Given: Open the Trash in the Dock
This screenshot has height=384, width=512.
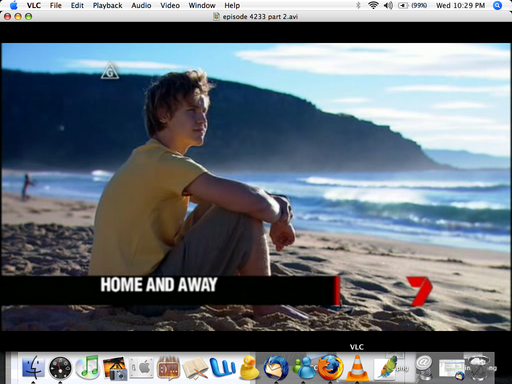Looking at the screenshot, I should click(479, 368).
